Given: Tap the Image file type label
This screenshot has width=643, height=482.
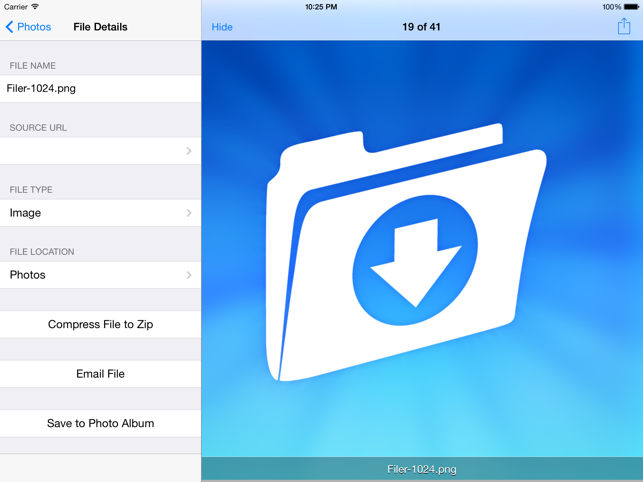Looking at the screenshot, I should click(x=26, y=213).
